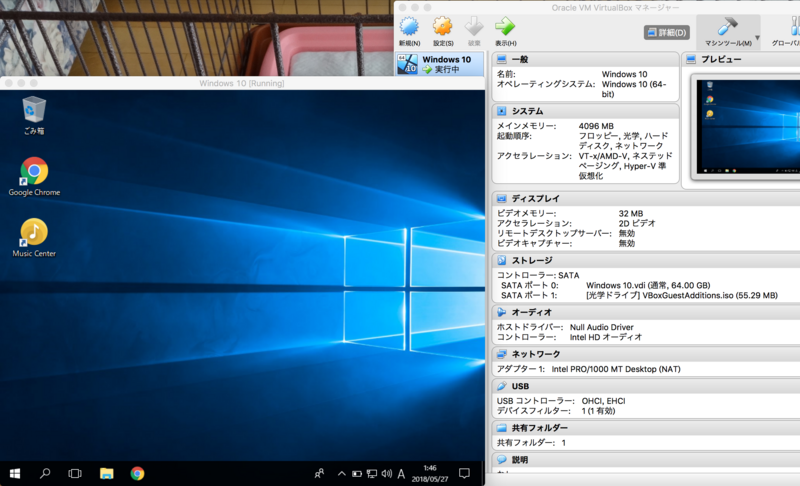The height and width of the screenshot is (486, 800).
Task: Open Task View in the taskbar
Action: pos(75,474)
